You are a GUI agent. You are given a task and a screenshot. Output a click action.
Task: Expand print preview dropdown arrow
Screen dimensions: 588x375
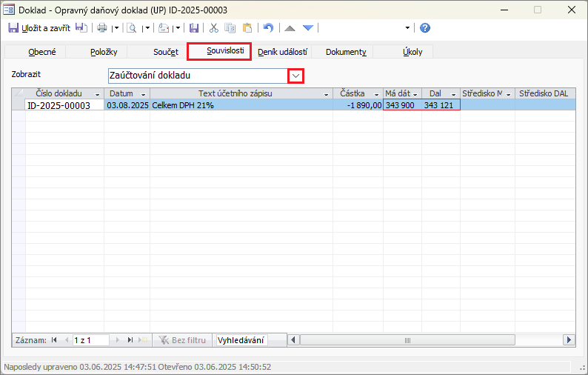click(147, 27)
